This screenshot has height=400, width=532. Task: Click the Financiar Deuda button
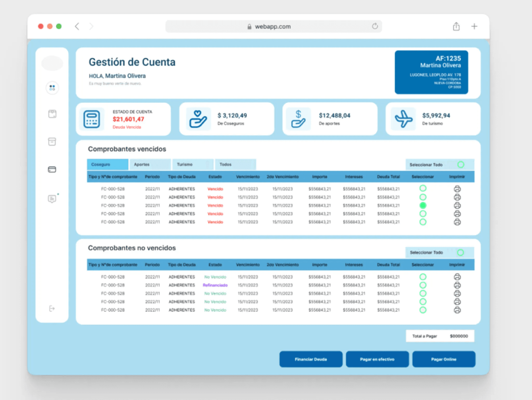pos(311,359)
